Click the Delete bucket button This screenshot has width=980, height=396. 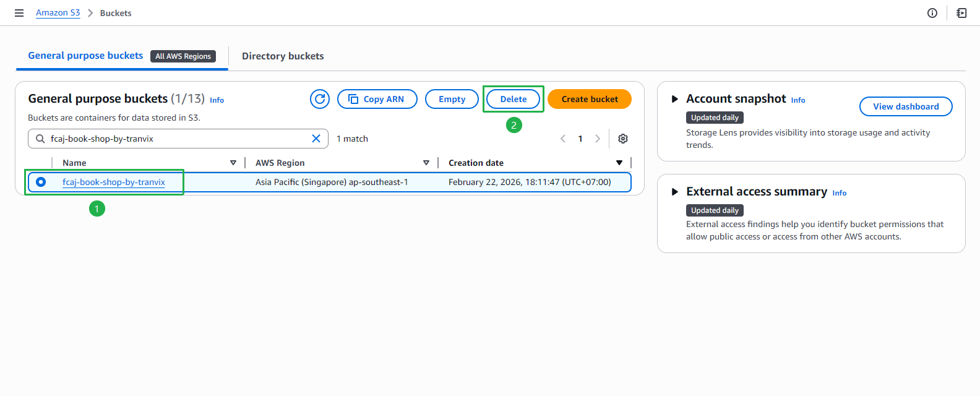pyautogui.click(x=514, y=99)
